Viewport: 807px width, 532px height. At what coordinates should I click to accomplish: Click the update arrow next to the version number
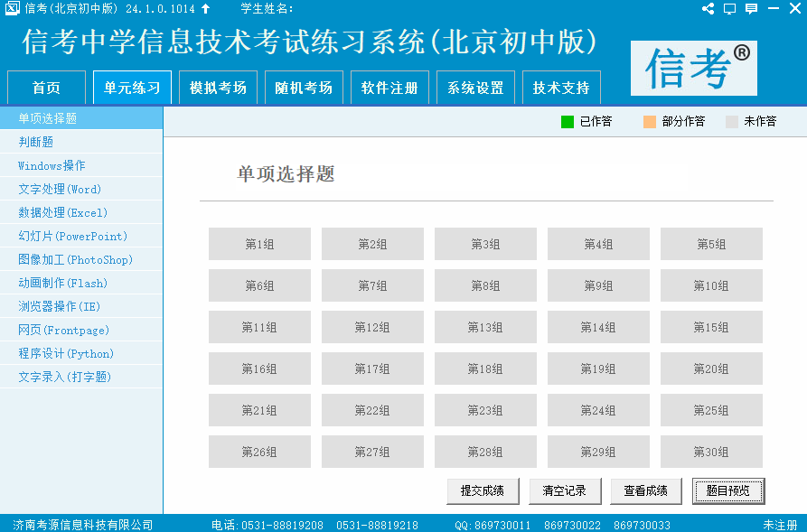[205, 9]
